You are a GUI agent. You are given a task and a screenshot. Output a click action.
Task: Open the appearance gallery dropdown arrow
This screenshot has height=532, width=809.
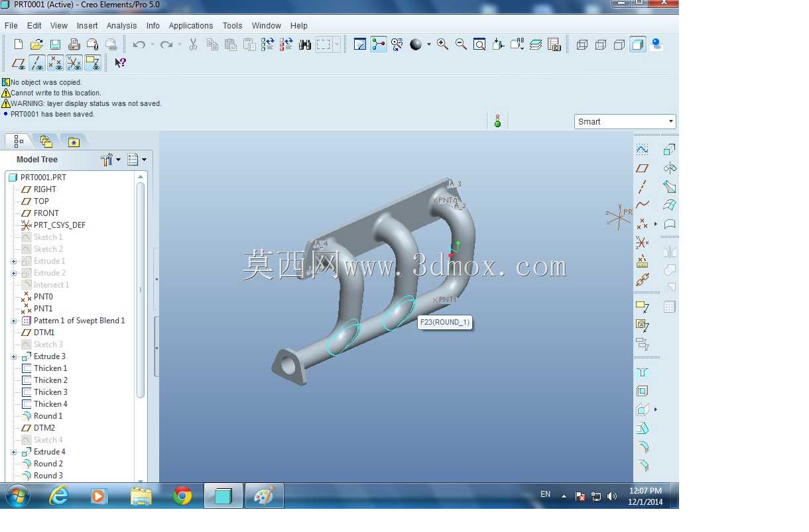coord(428,44)
